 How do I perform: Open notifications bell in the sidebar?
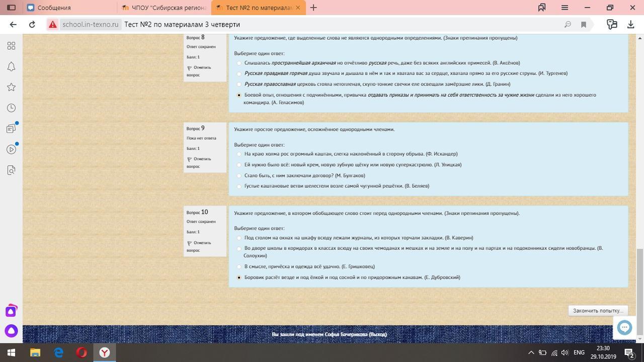(11, 67)
